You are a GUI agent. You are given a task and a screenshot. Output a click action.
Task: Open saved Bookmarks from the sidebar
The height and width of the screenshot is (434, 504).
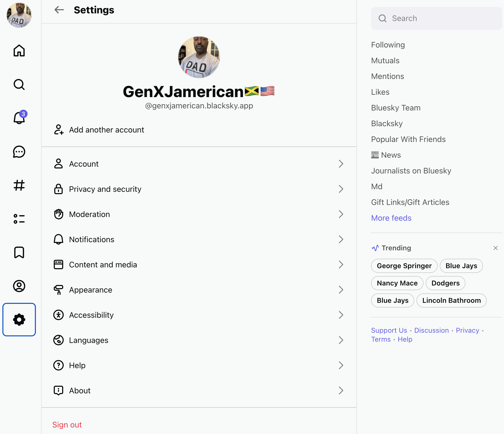pos(19,252)
